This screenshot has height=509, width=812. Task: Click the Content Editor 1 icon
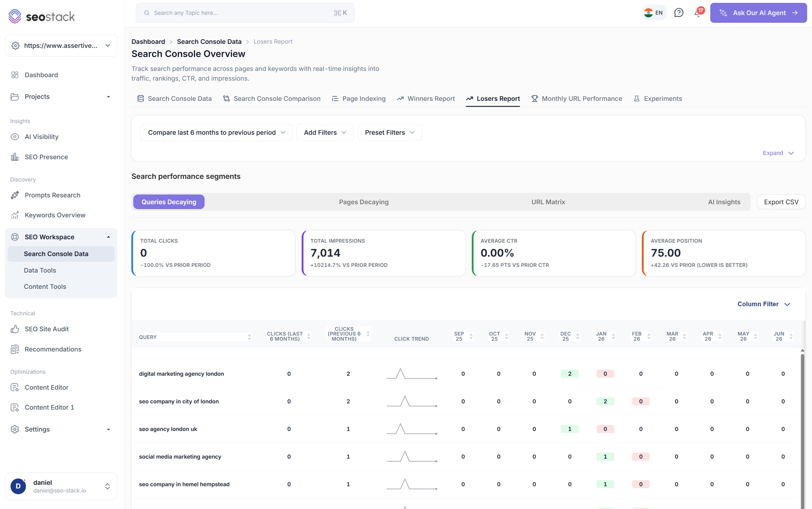(15, 407)
